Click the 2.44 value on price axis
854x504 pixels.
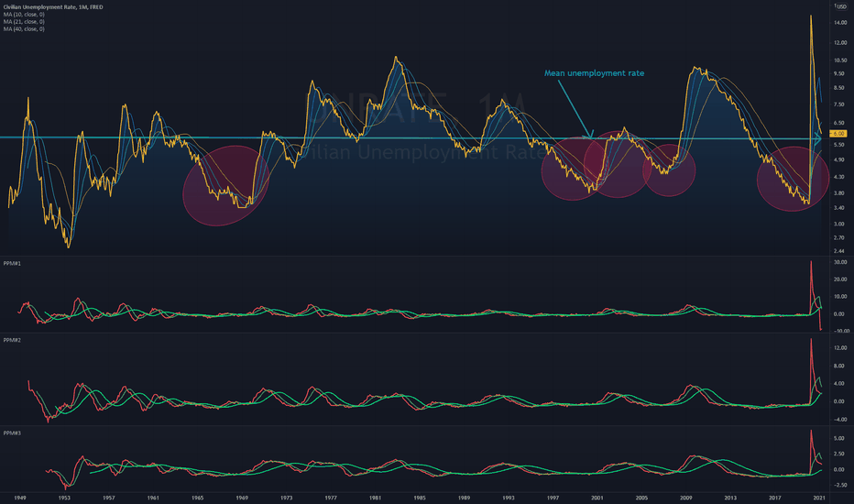point(840,251)
